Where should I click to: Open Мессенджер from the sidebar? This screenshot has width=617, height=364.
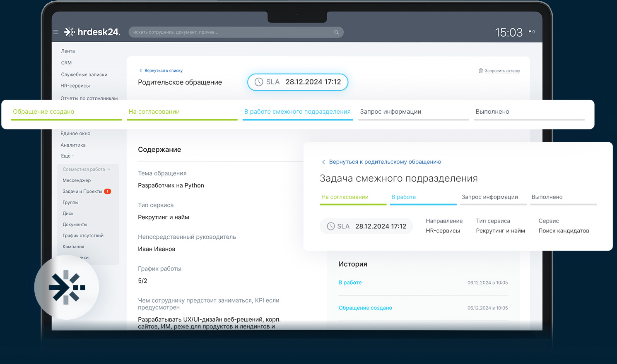[x=77, y=180]
